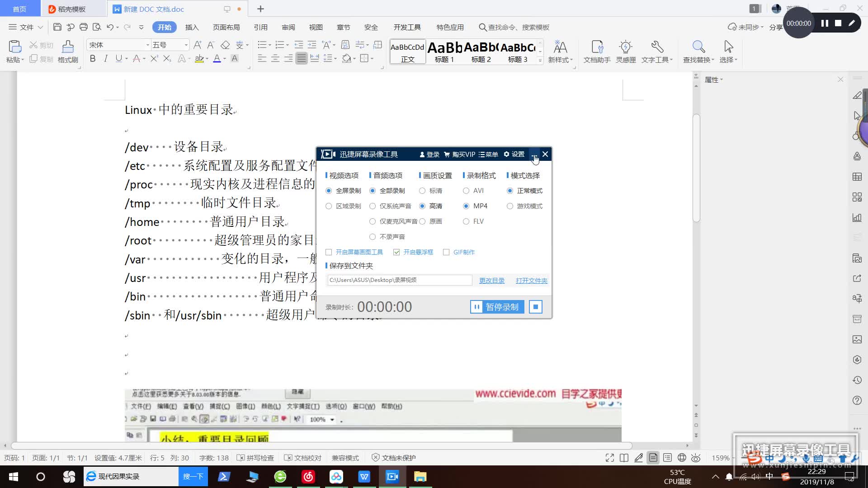This screenshot has width=868, height=488.
Task: Open the Document Assistant (文档助手) tool
Action: coord(597,47)
